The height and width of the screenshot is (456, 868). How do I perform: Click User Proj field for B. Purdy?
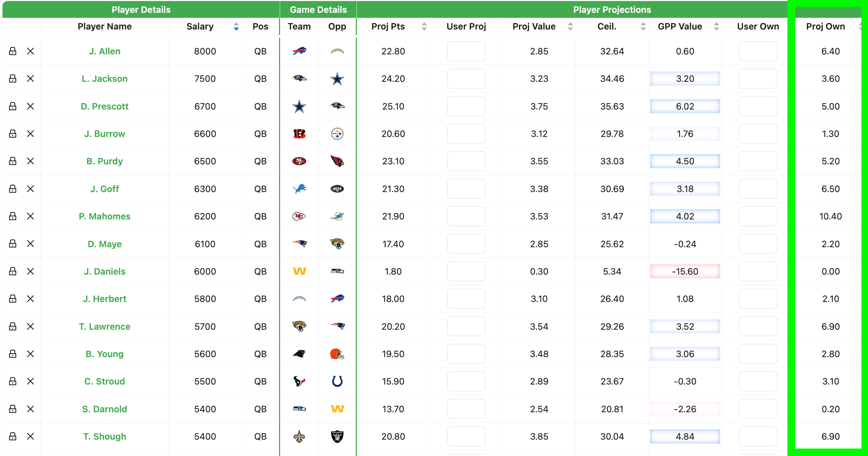click(466, 161)
